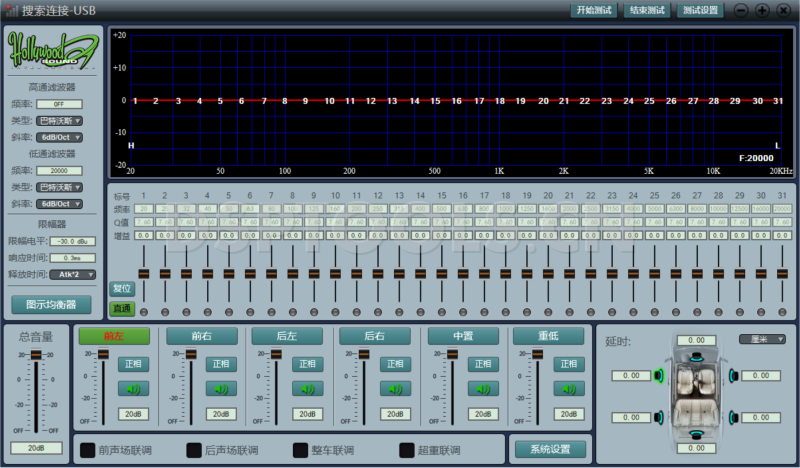Switch to the 后右 channel tab

[x=374, y=337]
